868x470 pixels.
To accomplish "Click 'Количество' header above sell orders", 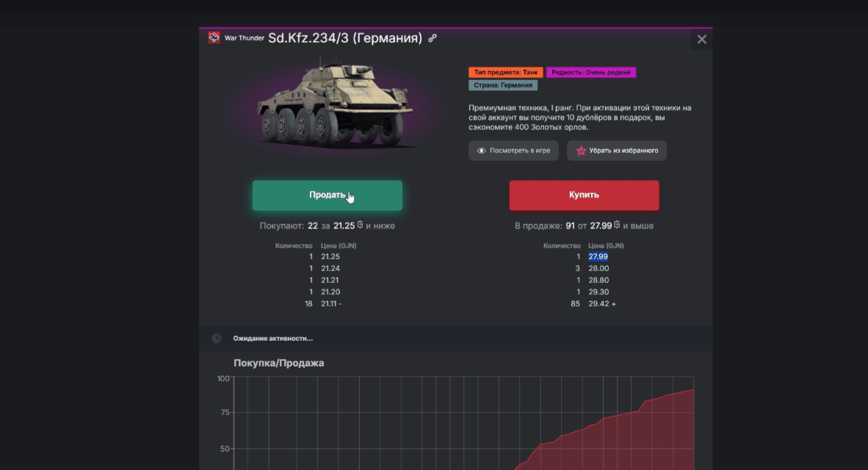I will point(561,246).
